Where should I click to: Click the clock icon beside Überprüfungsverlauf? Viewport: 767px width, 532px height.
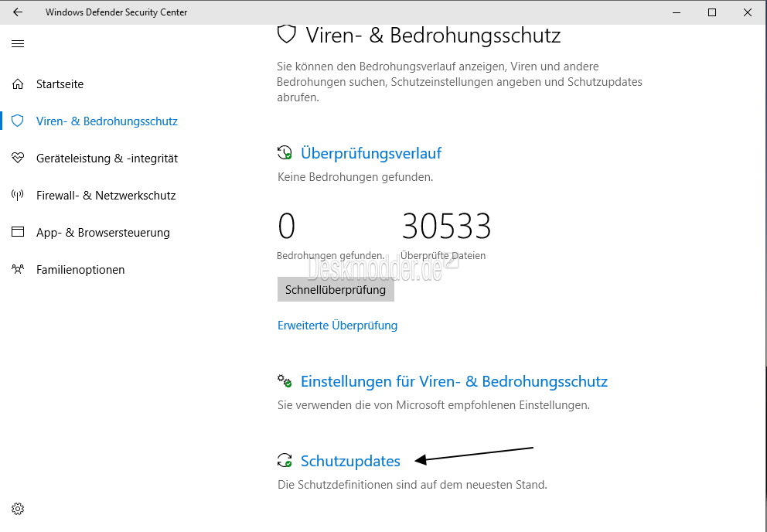coord(285,152)
